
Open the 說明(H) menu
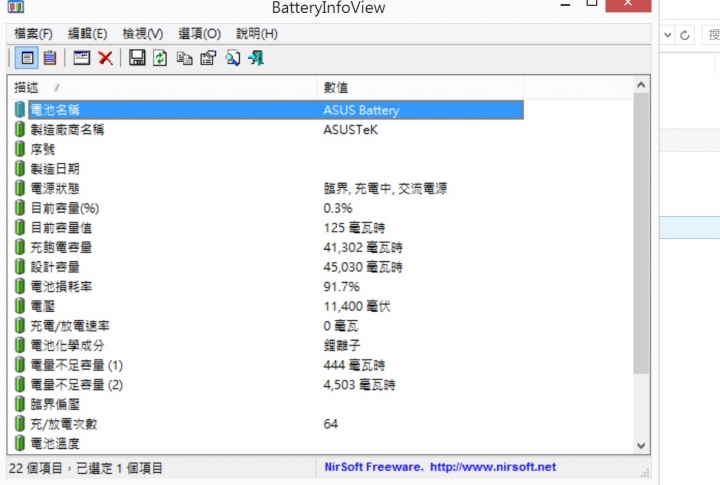coord(257,34)
